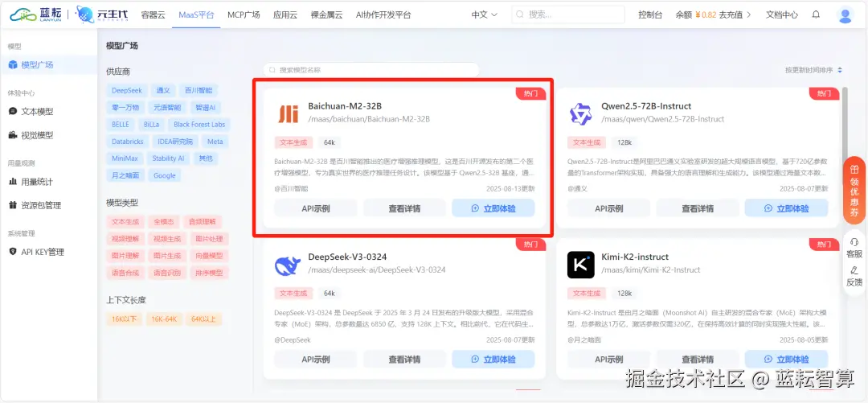Viewport: 868px width, 403px height.
Task: Click API示例 on Kimi-K2-instruct card
Action: [x=609, y=360]
